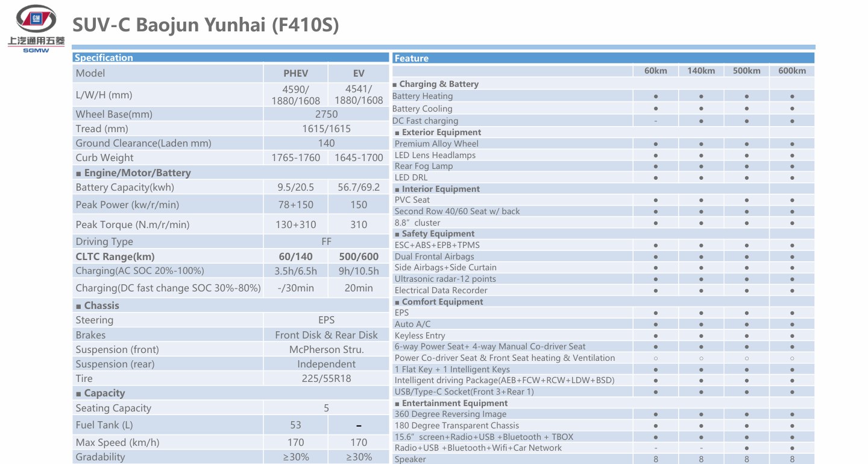Select the Tread value 1615/1615
The width and height of the screenshot is (868, 464).
pyautogui.click(x=326, y=129)
